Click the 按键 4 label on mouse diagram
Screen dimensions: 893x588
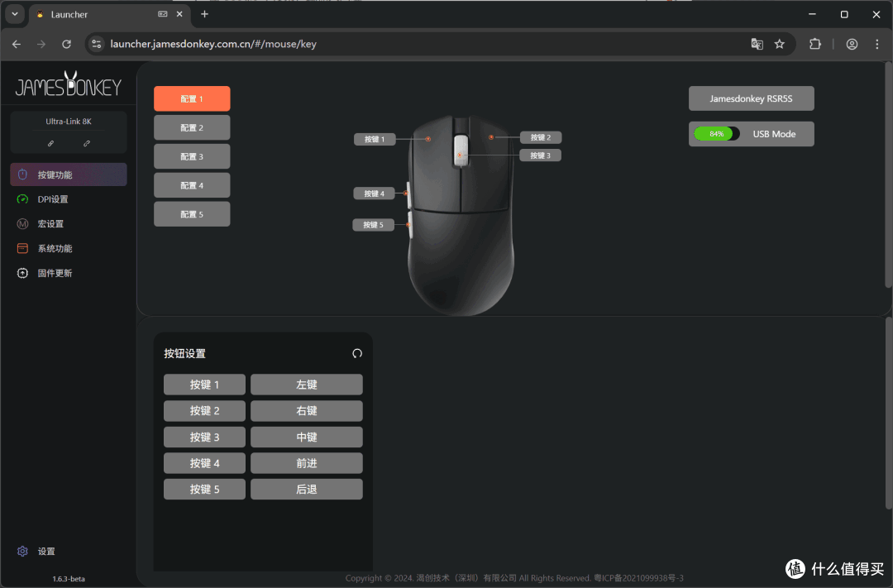[x=375, y=194]
